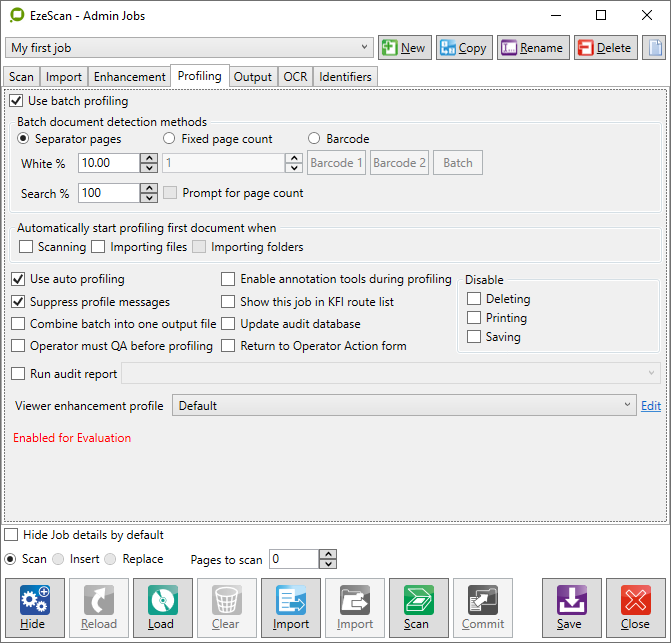The width and height of the screenshot is (671, 643).
Task: Rename the current job
Action: click(533, 48)
